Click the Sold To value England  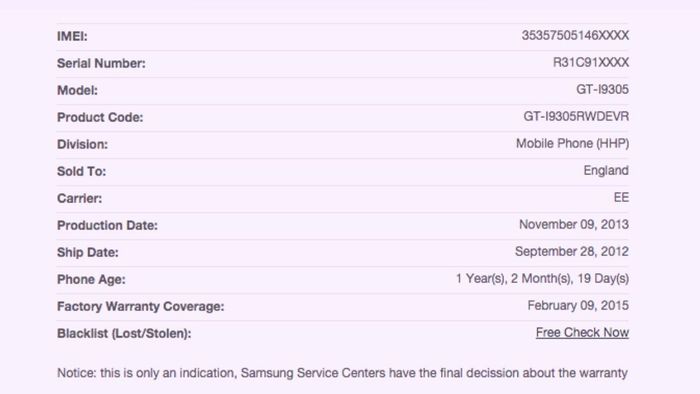point(606,170)
